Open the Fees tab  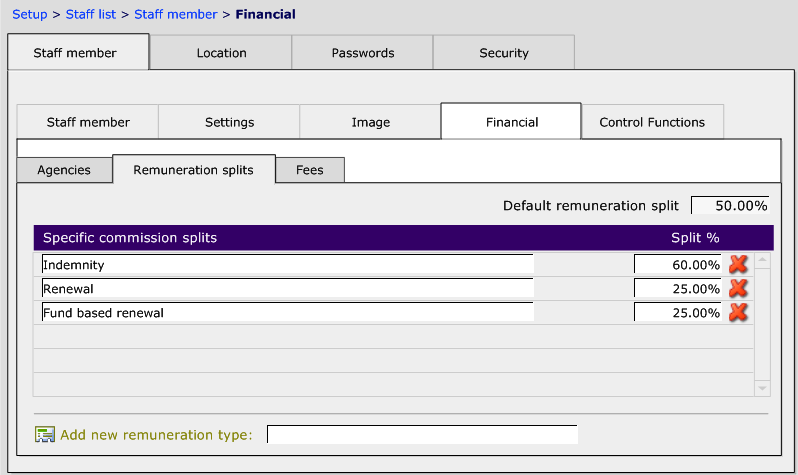tap(310, 170)
